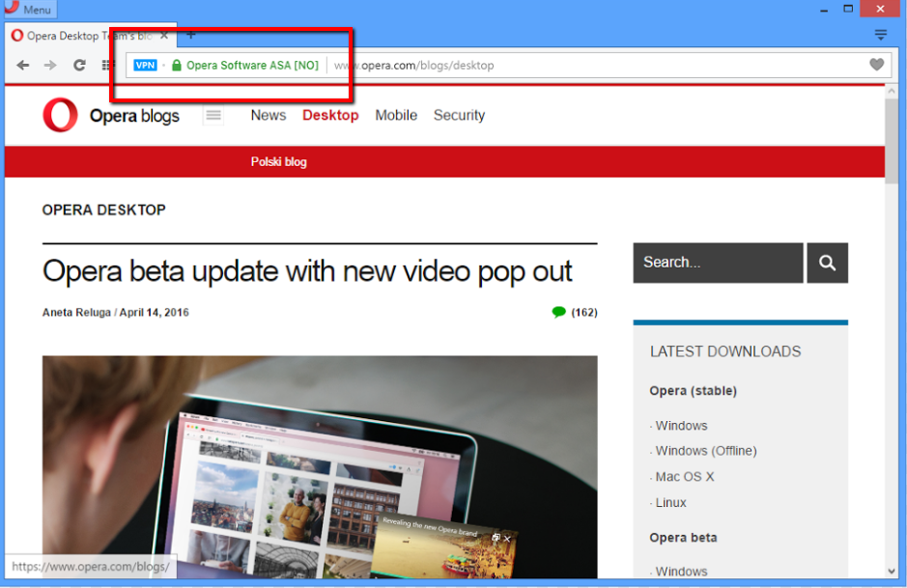Open article 'Opera beta update with new video pop out'
This screenshot has width=907, height=588.
click(307, 271)
